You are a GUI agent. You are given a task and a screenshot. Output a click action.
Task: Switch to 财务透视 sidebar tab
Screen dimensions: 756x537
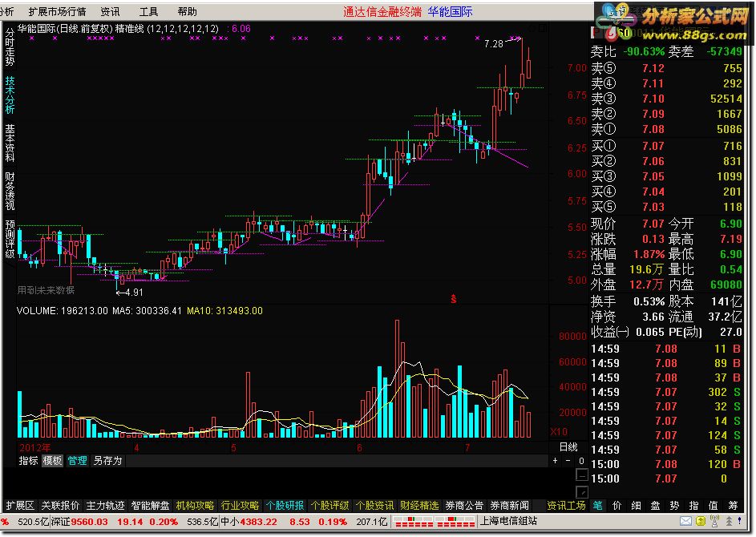10,191
